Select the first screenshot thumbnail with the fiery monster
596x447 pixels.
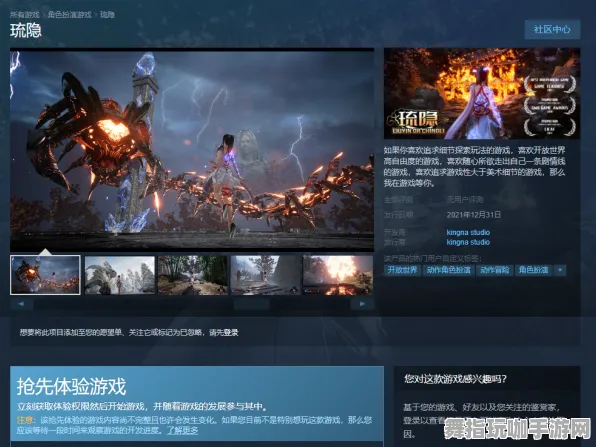pos(45,275)
